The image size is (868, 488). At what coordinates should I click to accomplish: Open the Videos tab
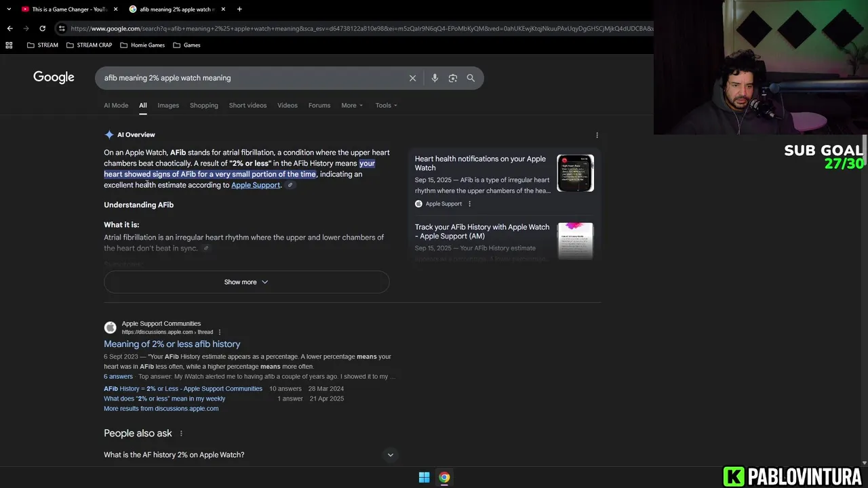pyautogui.click(x=288, y=106)
